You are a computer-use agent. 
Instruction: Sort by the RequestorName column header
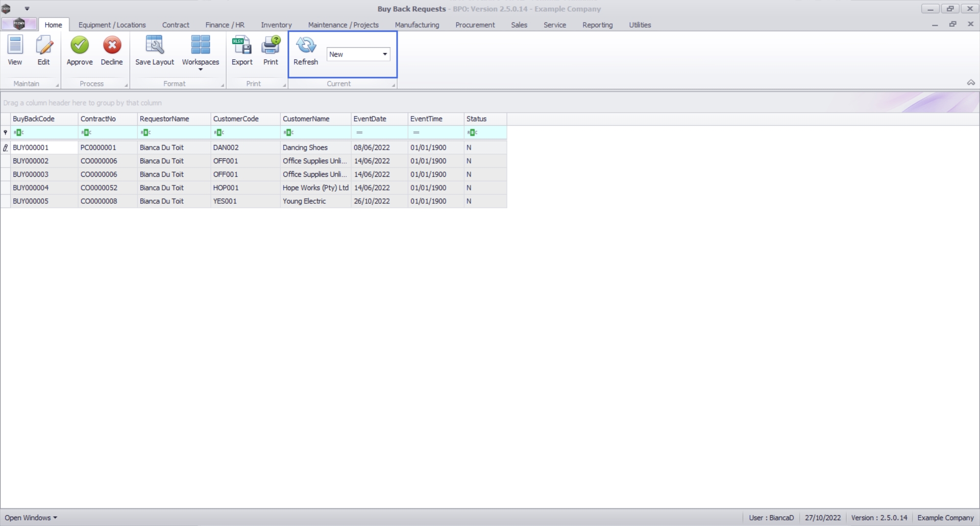(174, 118)
